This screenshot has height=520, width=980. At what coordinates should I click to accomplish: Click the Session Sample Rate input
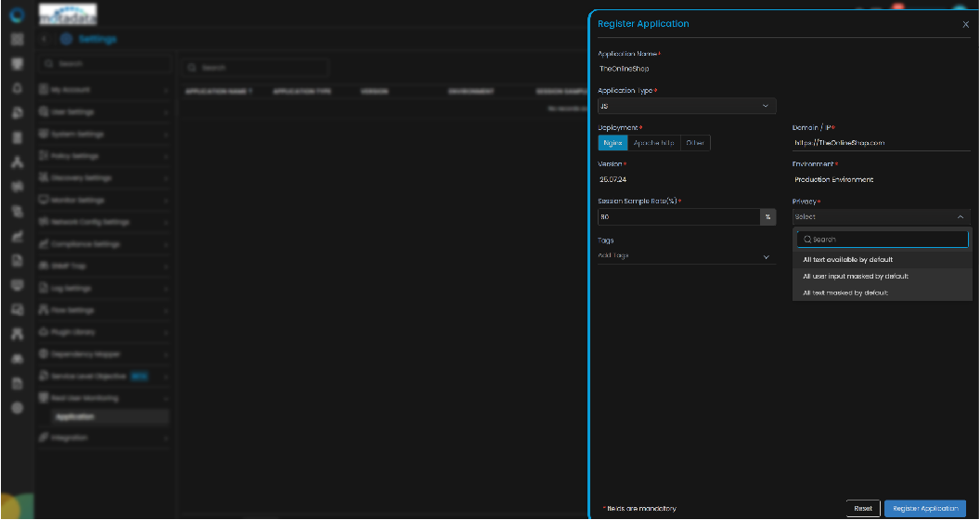coord(678,217)
